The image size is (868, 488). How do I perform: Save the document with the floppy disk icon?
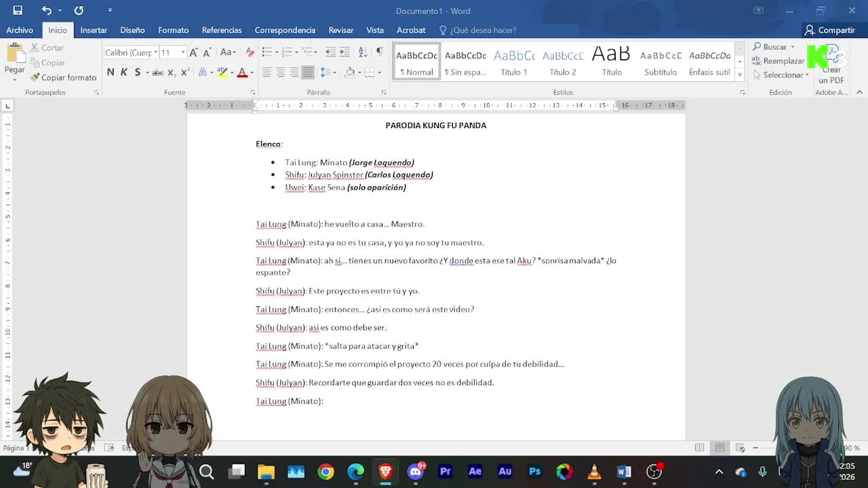[18, 10]
